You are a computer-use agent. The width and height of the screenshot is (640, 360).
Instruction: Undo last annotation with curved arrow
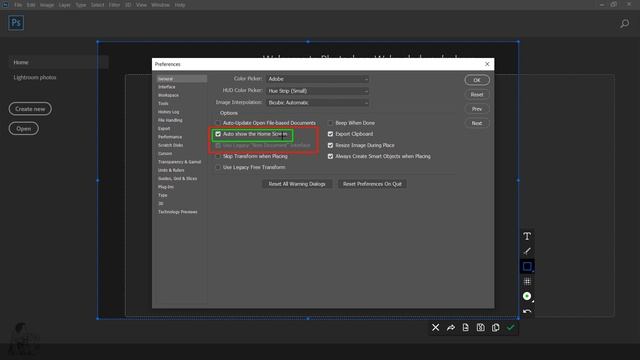coord(527,311)
